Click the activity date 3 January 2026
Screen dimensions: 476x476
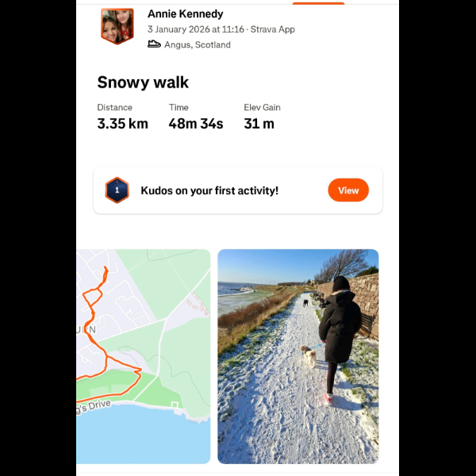(x=178, y=29)
